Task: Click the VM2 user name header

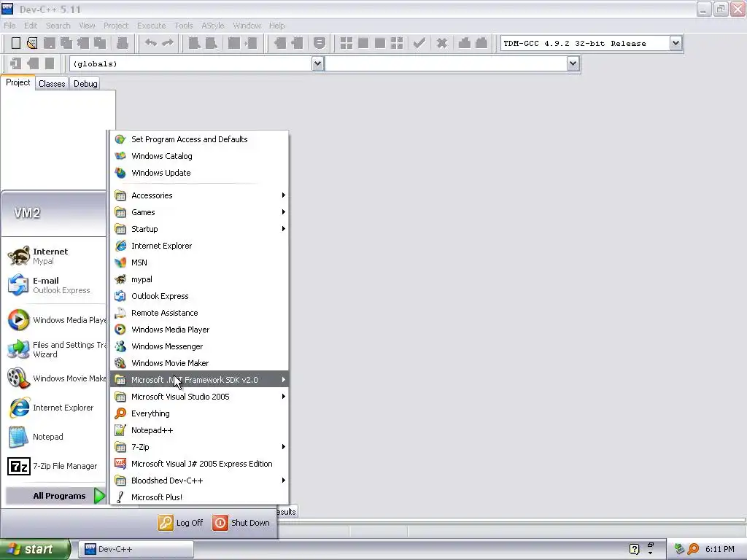Action: tap(27, 213)
